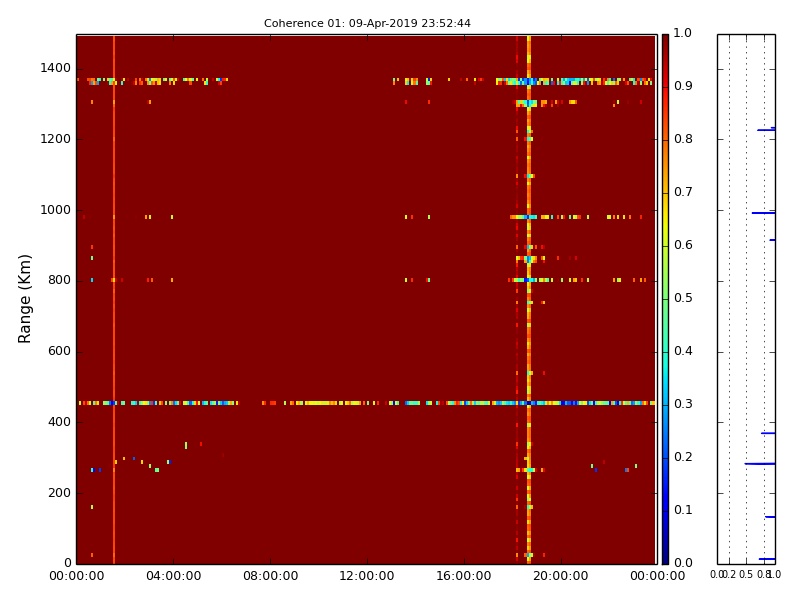Click the colorbar 0.8 value label
This screenshot has width=800, height=600.
683,139
